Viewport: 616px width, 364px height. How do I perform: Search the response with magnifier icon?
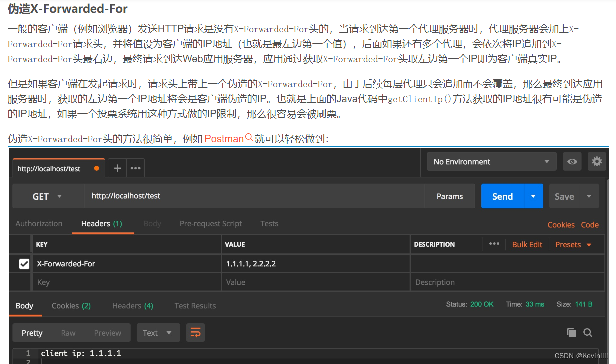[588, 333]
